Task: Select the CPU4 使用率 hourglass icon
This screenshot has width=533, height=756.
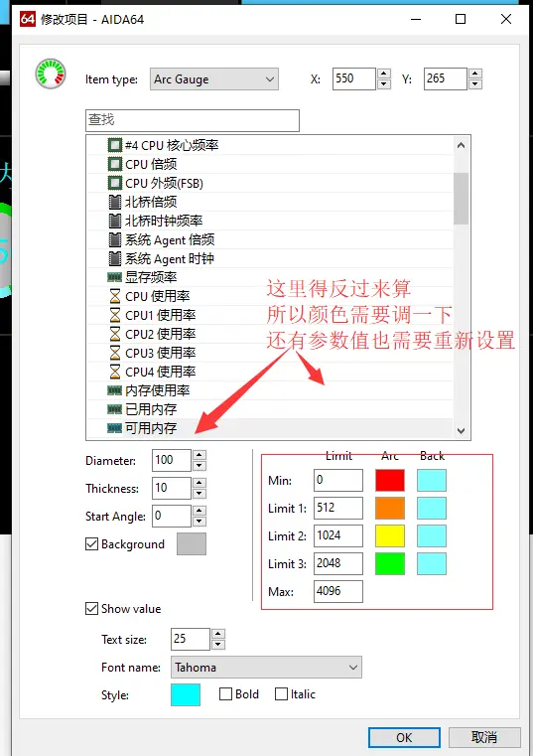Action: click(115, 372)
